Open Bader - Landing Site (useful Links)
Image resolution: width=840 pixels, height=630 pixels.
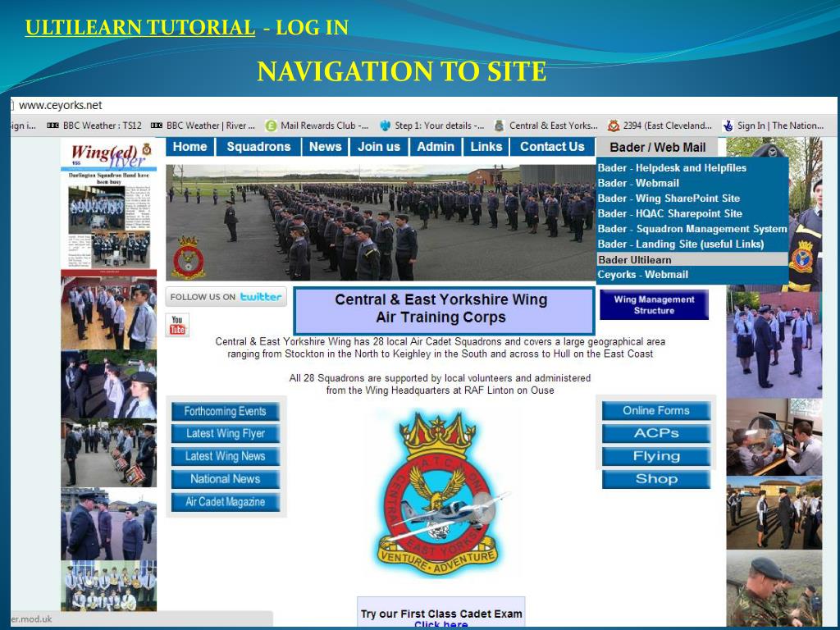(692, 244)
